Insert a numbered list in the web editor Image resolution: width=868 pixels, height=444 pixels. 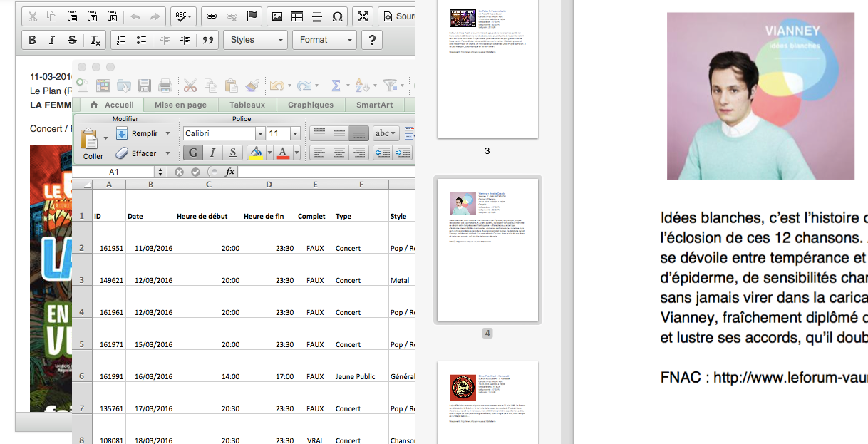(121, 40)
